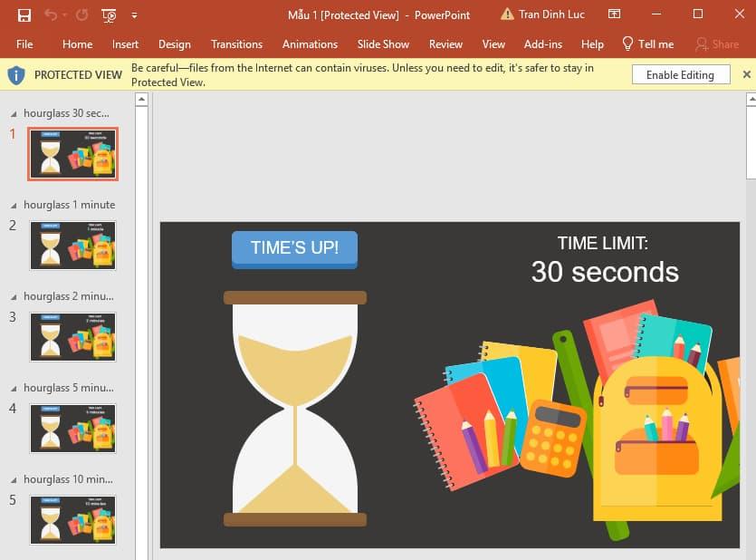Click the warning icon beside Tran Dinh Luc
Image resolution: width=756 pixels, height=560 pixels.
505,14
